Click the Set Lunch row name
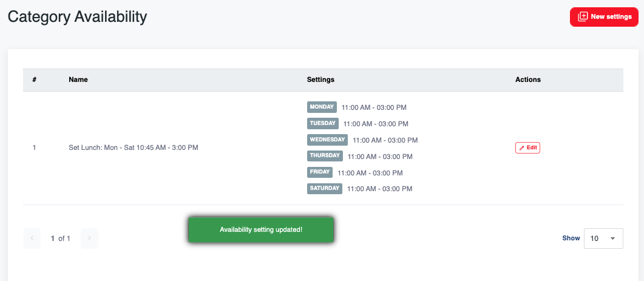Viewport: 644px width, 281px height. coord(134,147)
